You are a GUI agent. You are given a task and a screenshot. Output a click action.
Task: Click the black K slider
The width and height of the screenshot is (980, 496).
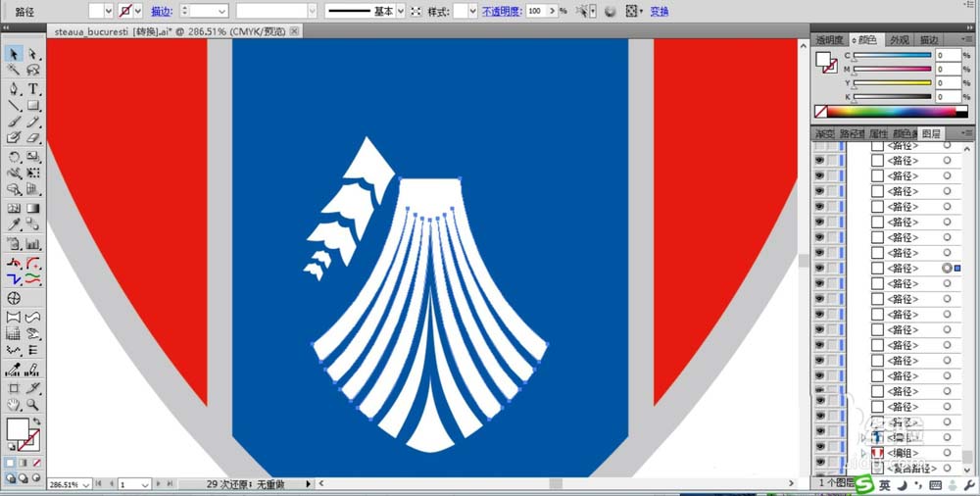892,97
